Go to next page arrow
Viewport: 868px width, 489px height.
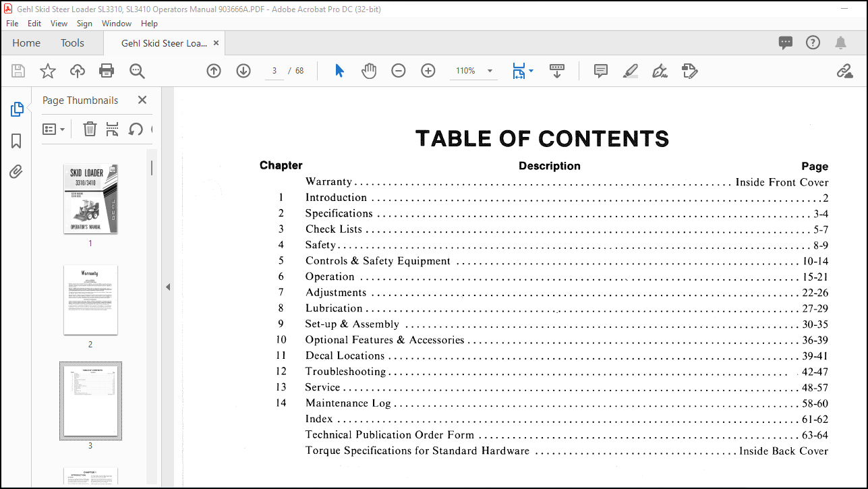[x=243, y=71]
